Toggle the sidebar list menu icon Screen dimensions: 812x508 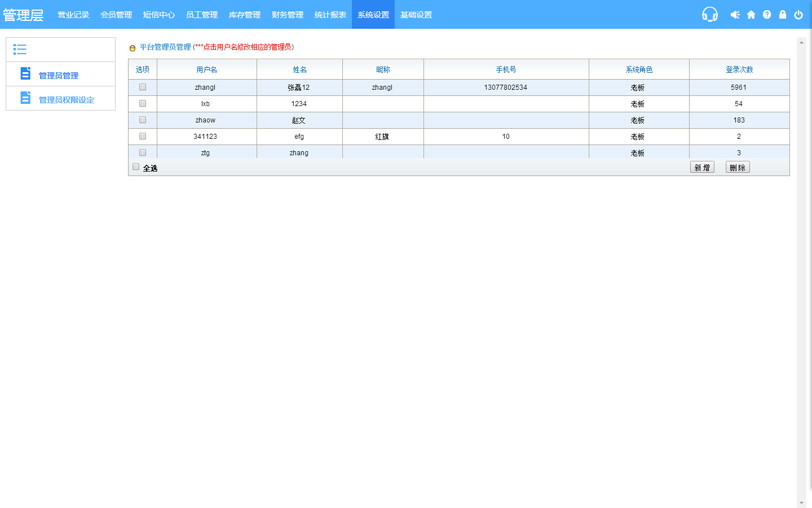(20, 50)
